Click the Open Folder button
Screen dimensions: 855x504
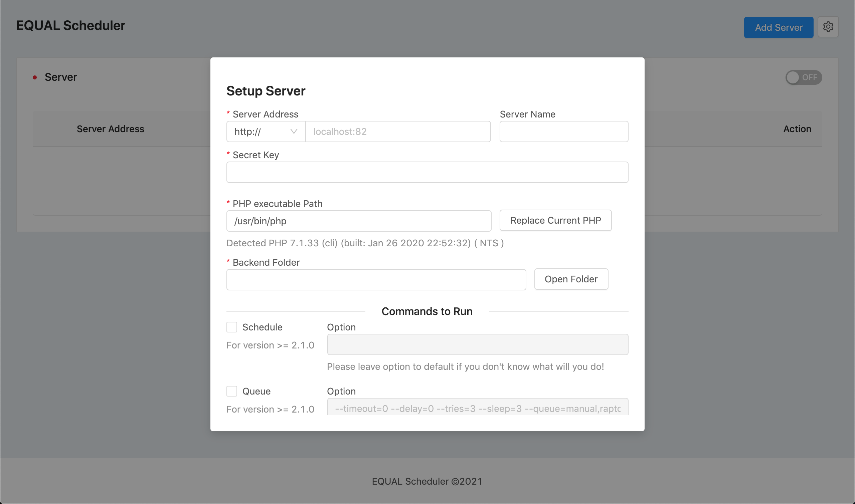[x=571, y=279]
